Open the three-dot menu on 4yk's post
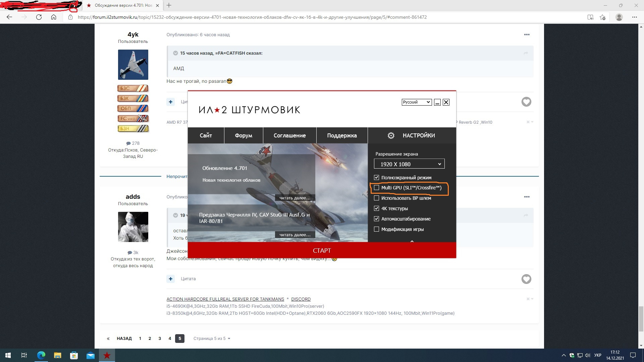This screenshot has width=644, height=362. click(x=527, y=35)
